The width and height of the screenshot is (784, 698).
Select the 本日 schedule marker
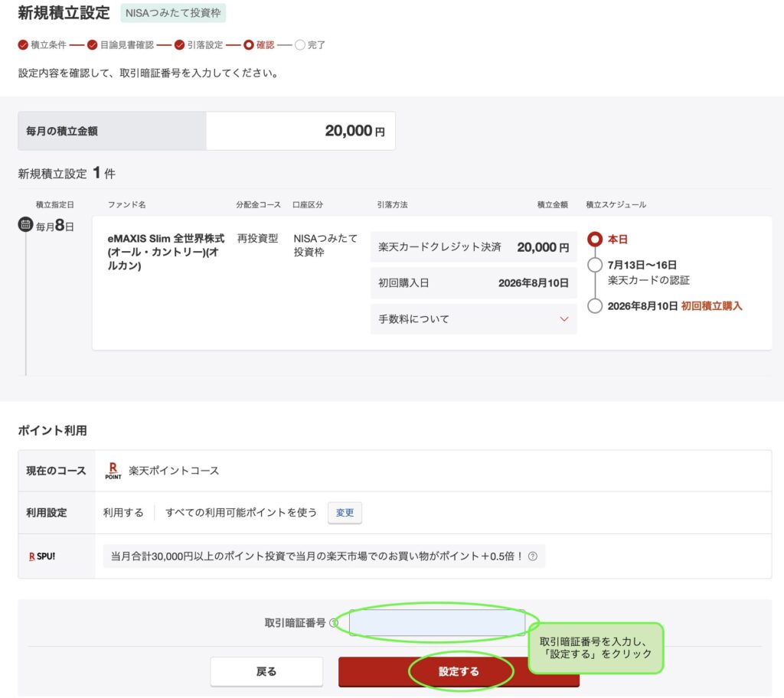(x=594, y=239)
